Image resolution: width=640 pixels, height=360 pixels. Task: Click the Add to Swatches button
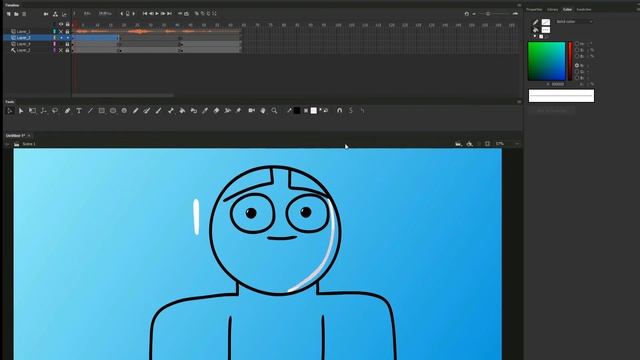click(x=551, y=111)
